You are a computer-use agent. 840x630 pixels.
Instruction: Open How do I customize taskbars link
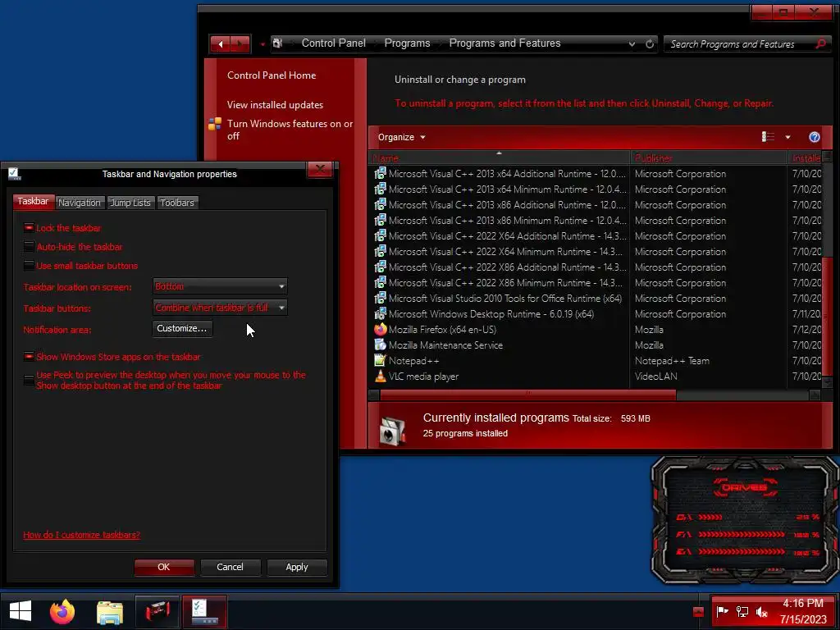point(81,535)
